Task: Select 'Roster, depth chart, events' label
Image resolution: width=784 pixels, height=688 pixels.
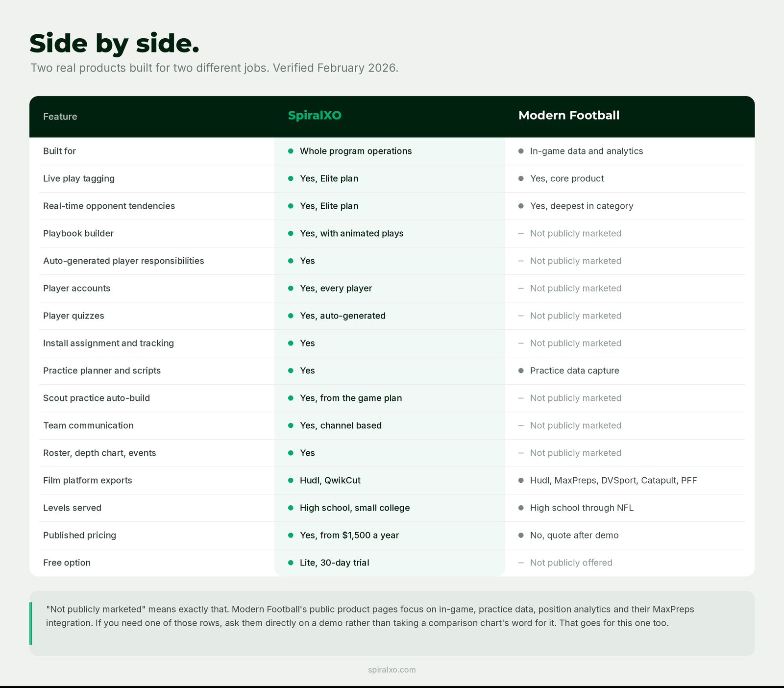Action: coord(99,453)
